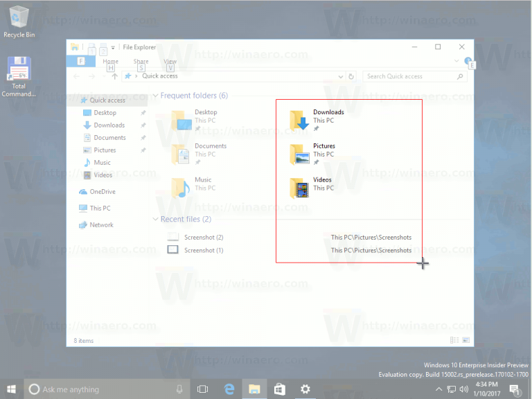Screen dimensions: 532x399
Task: Open the address bar history dropdown
Action: point(341,77)
